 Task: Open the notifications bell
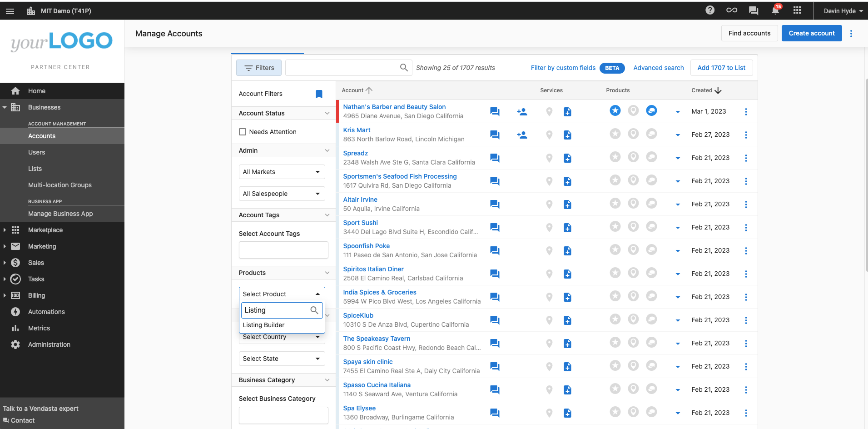[775, 10]
